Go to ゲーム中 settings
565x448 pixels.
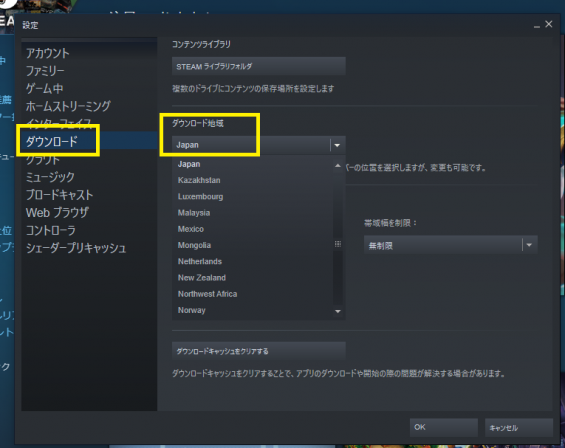click(45, 89)
